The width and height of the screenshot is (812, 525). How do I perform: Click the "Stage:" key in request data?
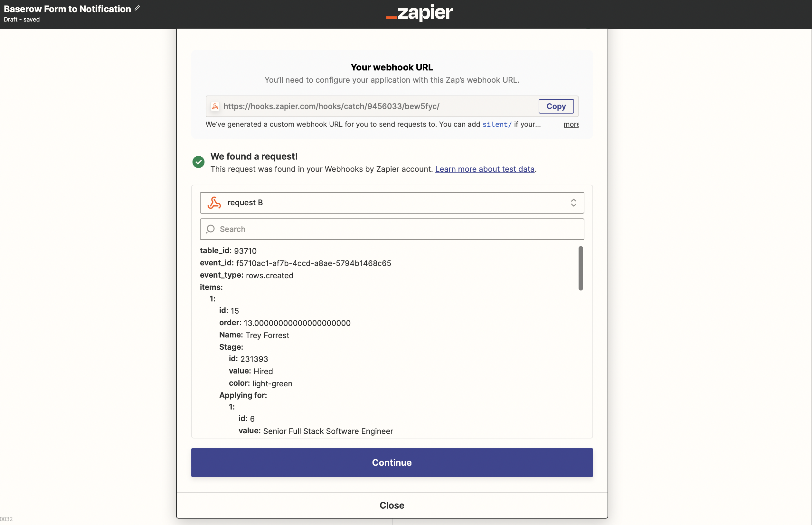pyautogui.click(x=231, y=347)
